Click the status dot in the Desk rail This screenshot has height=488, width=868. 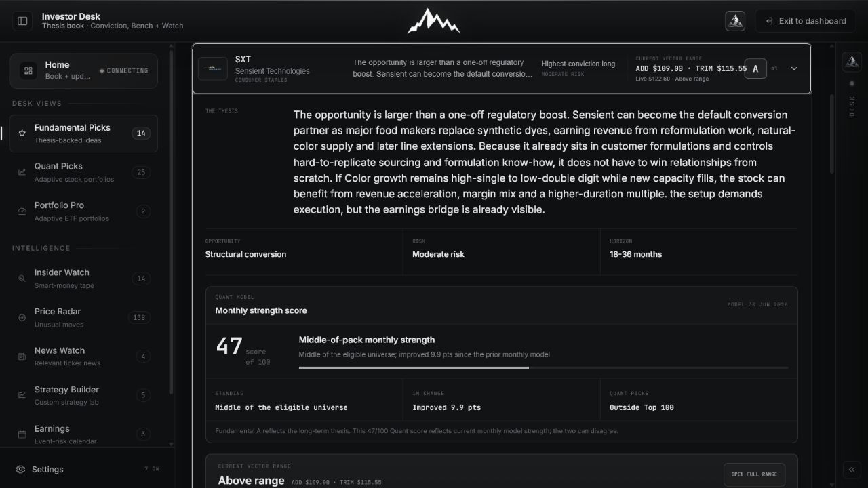[852, 83]
